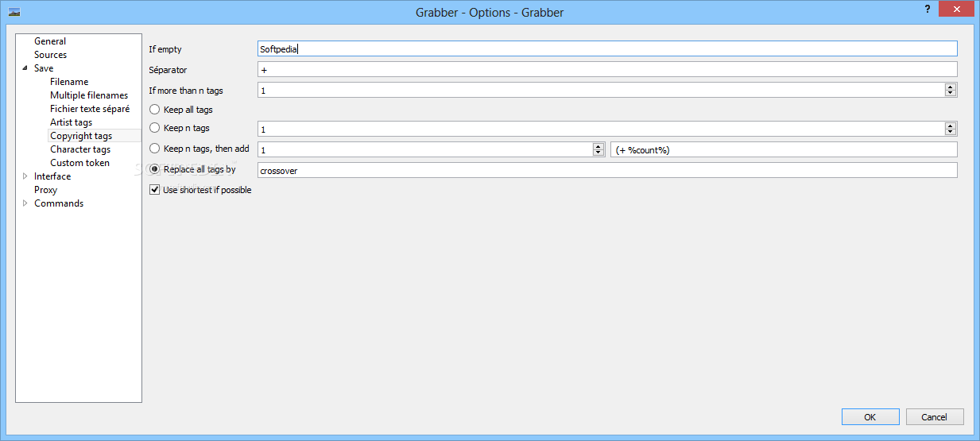Click the crossover text field
Viewport: 980px width, 441px height.
click(607, 170)
